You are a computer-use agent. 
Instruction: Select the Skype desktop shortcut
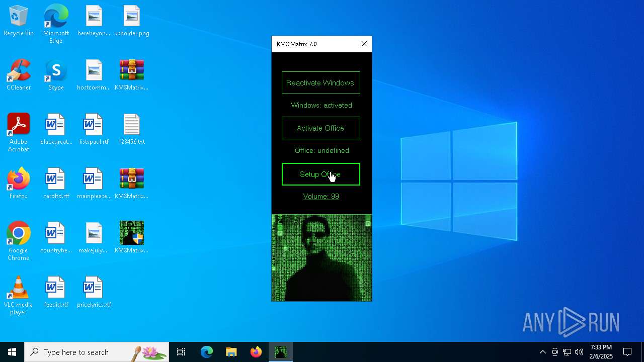coord(56,76)
